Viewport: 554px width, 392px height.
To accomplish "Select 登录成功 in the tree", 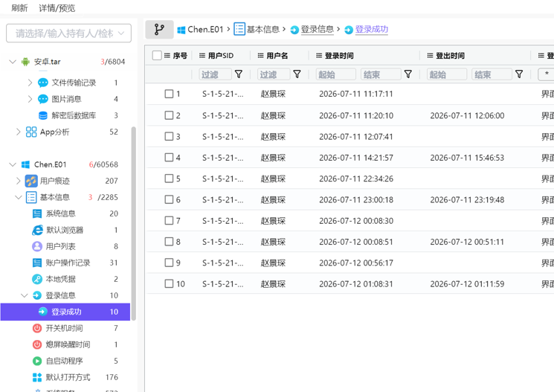I will coord(65,312).
